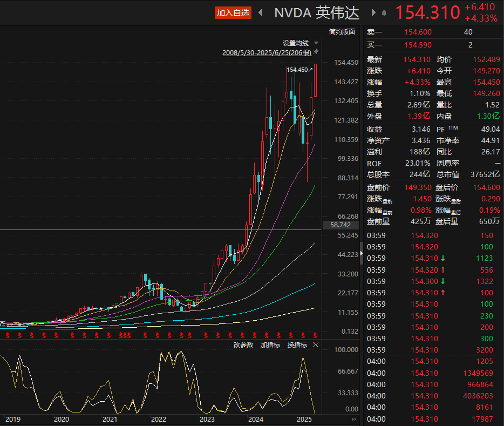Click the leftmost red S event marker
The height and width of the screenshot is (426, 504).
point(8,336)
